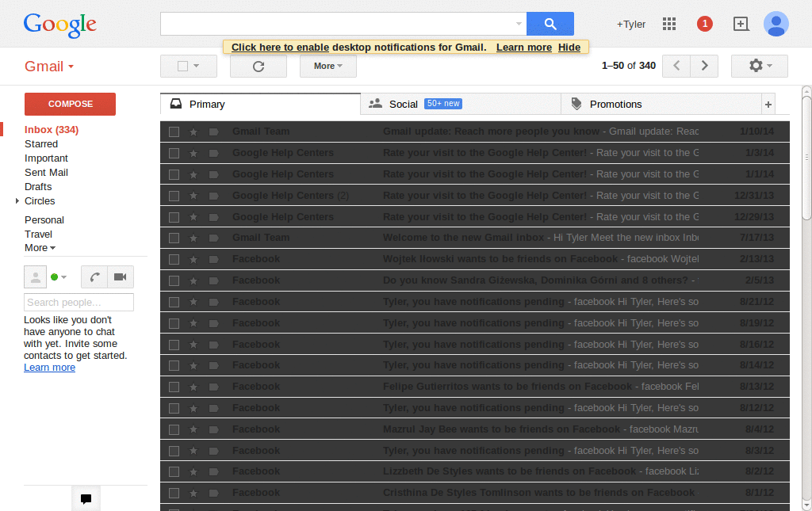Star the Google Help Centers 1/3/14 message
The image size is (812, 511).
193,153
